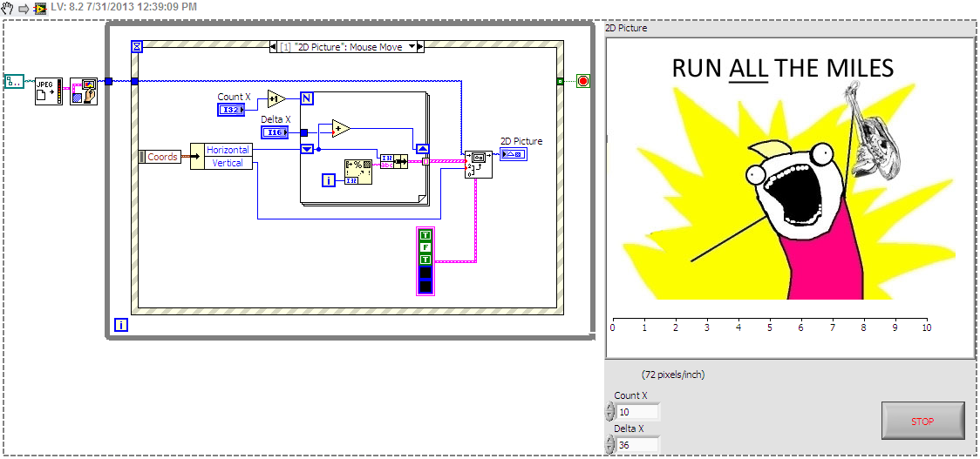
Task: Click the Delta X value field
Action: click(637, 445)
